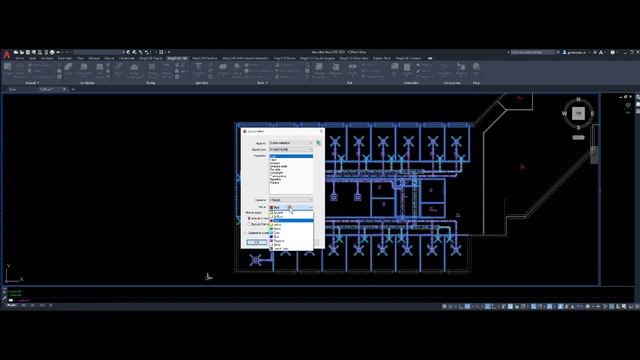Toggle 'Append to current selection set' checkbox
The width and height of the screenshot is (640, 360).
click(245, 233)
